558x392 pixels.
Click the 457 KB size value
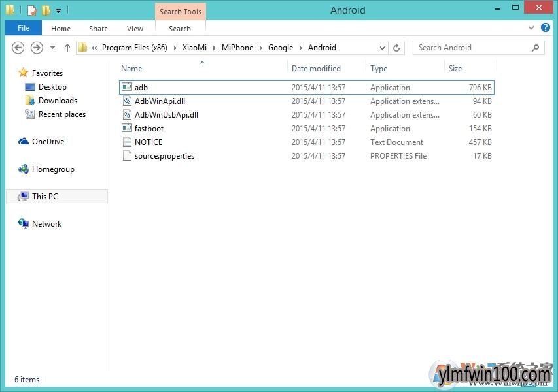480,142
